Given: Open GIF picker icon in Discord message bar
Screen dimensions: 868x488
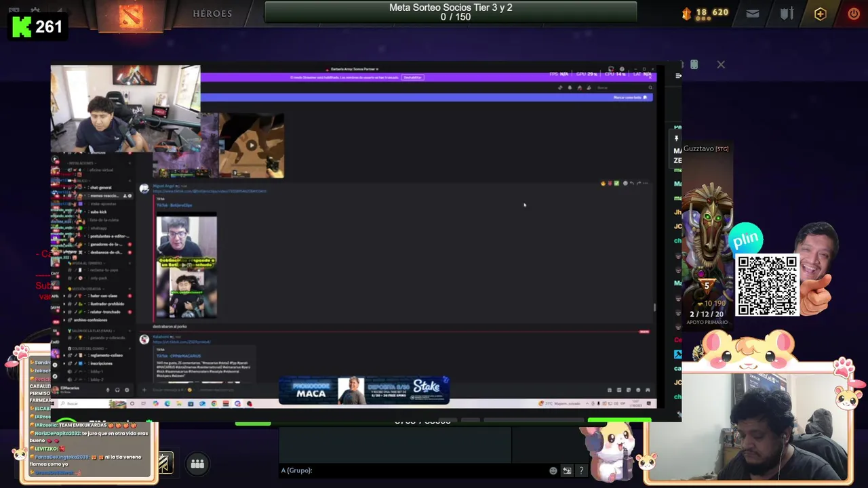Looking at the screenshot, I should pos(618,390).
